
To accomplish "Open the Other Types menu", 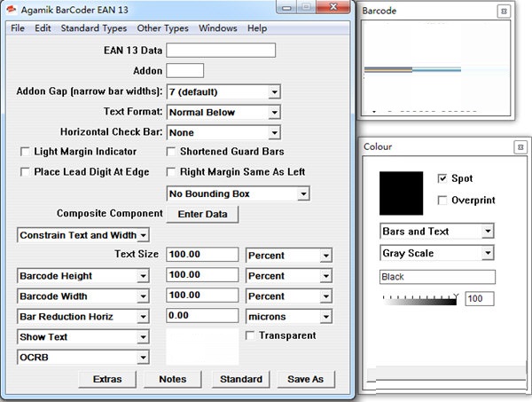I will coord(162,28).
